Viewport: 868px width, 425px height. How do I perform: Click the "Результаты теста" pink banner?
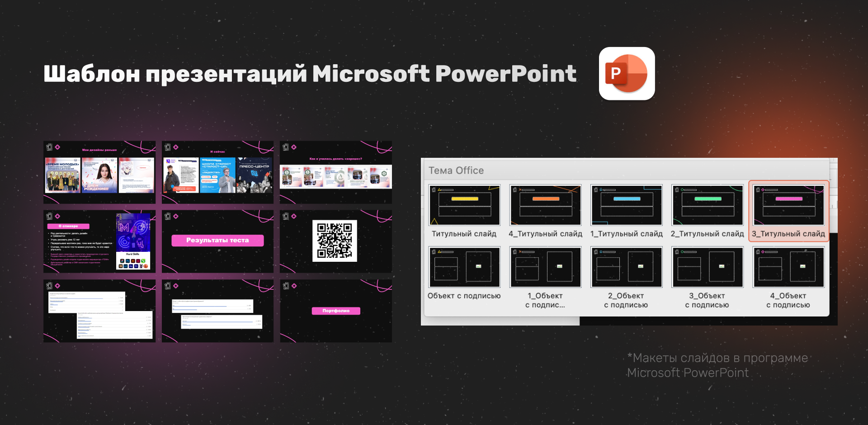(217, 241)
